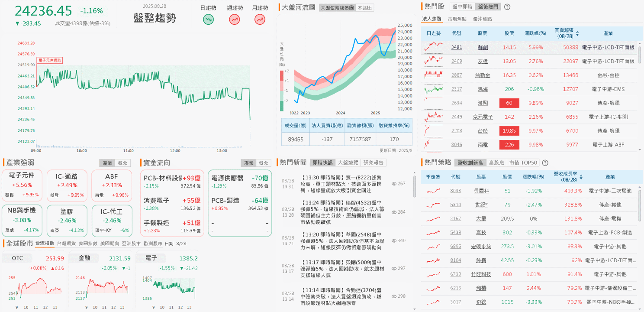
Task: Open the 長園科 quarterly trend sparkline
Action: (x=434, y=191)
